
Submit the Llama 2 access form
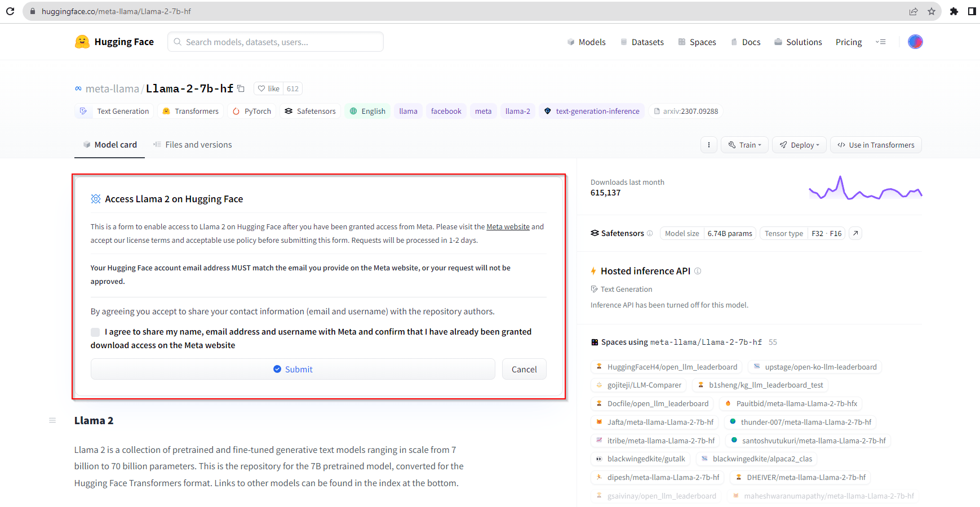292,369
